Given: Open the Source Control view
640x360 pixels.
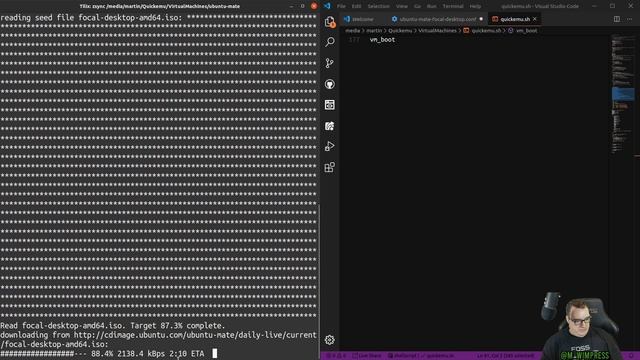Looking at the screenshot, I should click(x=330, y=63).
